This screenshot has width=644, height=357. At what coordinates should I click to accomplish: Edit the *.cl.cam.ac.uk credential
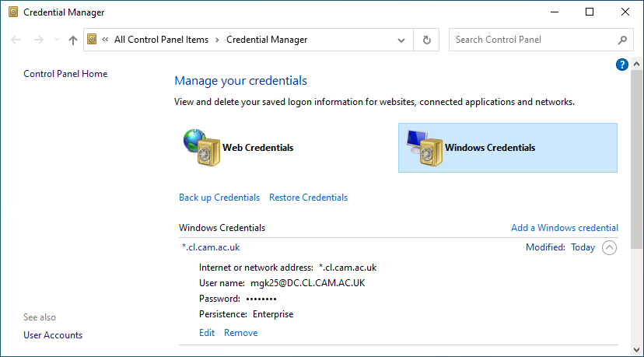(x=207, y=333)
